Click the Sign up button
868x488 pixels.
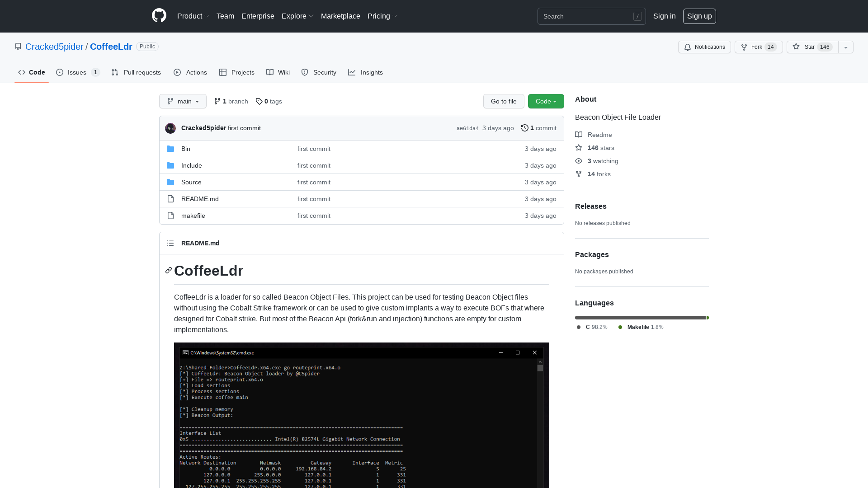(699, 16)
